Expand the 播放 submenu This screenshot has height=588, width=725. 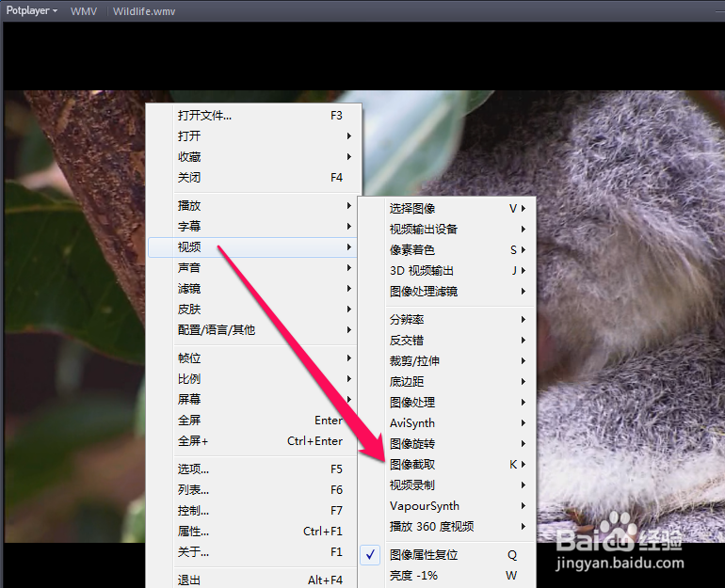(252, 205)
